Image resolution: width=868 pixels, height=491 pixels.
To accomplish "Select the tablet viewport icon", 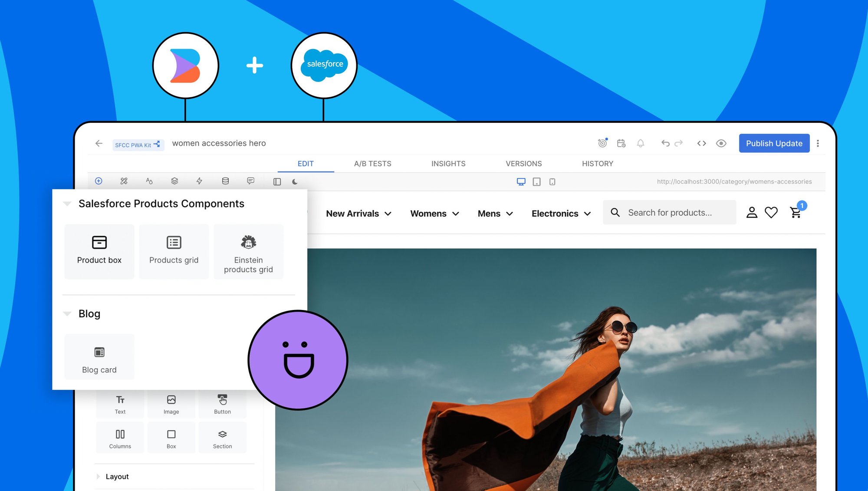I will [536, 182].
